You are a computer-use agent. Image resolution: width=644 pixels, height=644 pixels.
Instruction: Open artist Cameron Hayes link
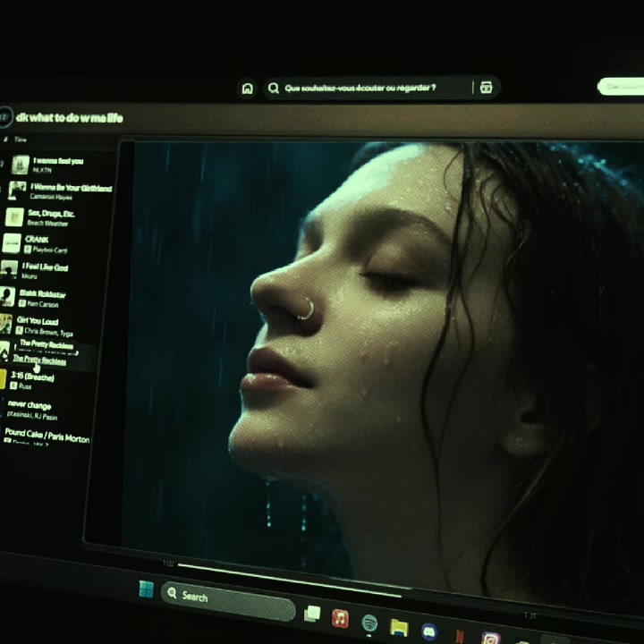(x=51, y=197)
